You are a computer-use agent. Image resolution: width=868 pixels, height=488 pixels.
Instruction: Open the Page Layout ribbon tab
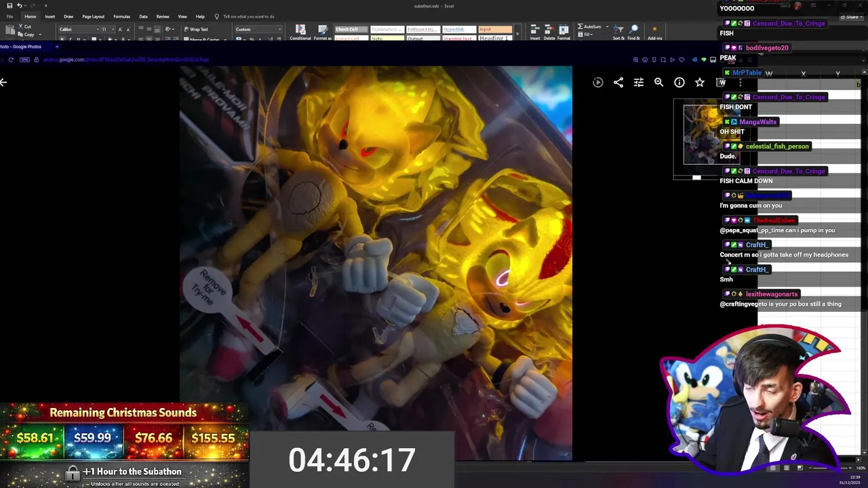click(x=93, y=16)
